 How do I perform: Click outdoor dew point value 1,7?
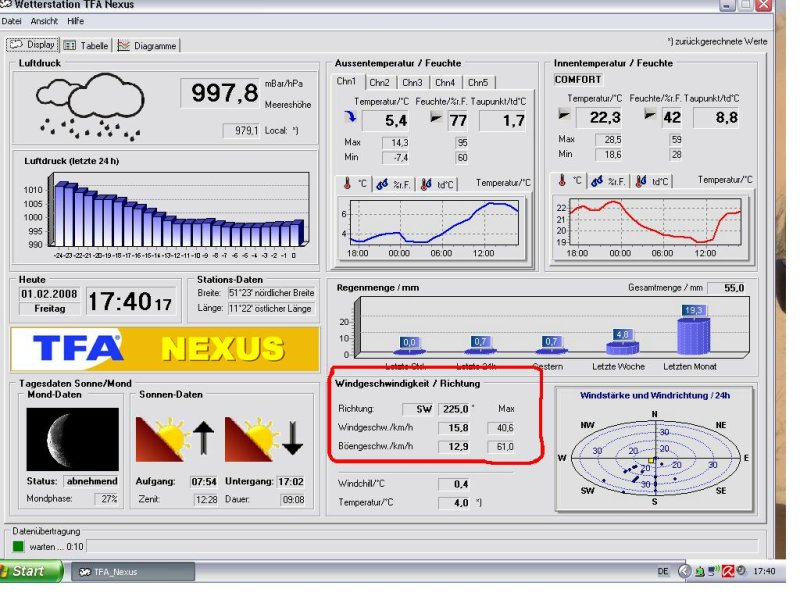pos(504,121)
